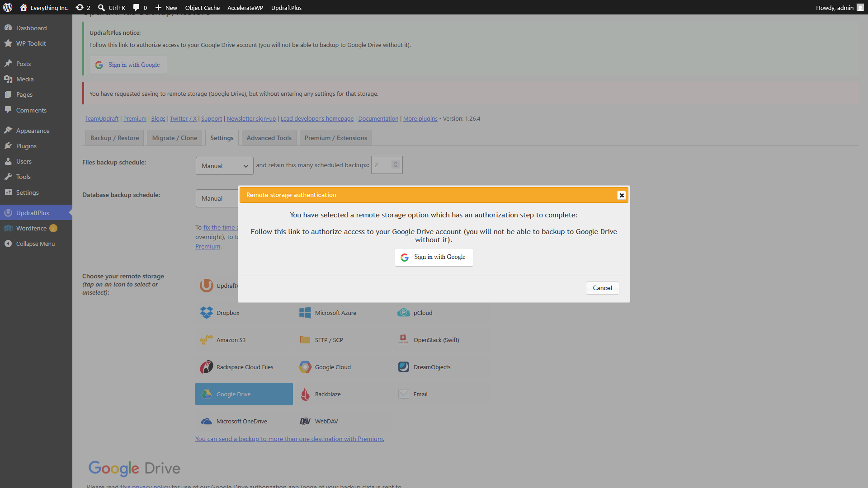Select the Email storage icon
This screenshot has height=488, width=868.
click(404, 394)
